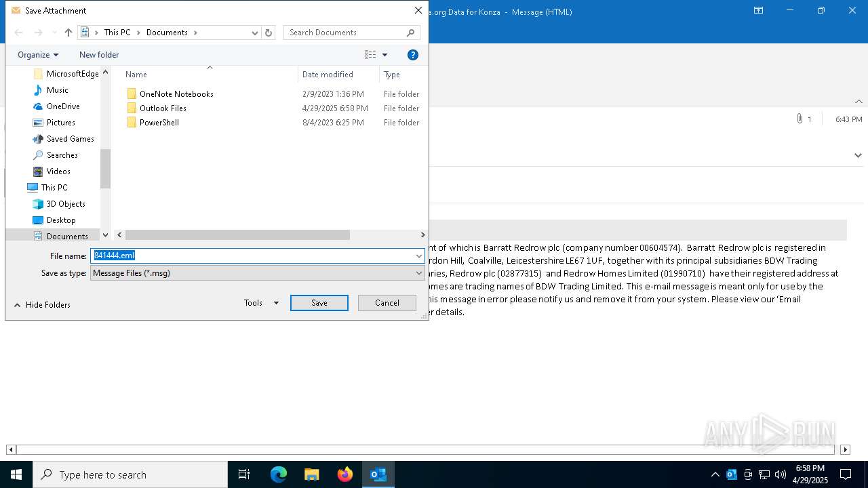Click file list horizontal scrollbar right arrow
This screenshot has width=868, height=488.
point(422,235)
